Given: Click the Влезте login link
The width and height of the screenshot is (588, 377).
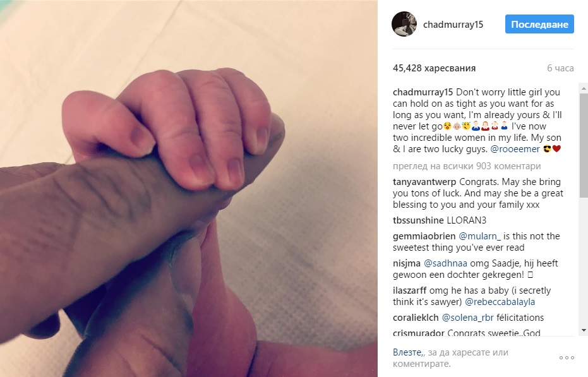Looking at the screenshot, I should click(x=407, y=352).
